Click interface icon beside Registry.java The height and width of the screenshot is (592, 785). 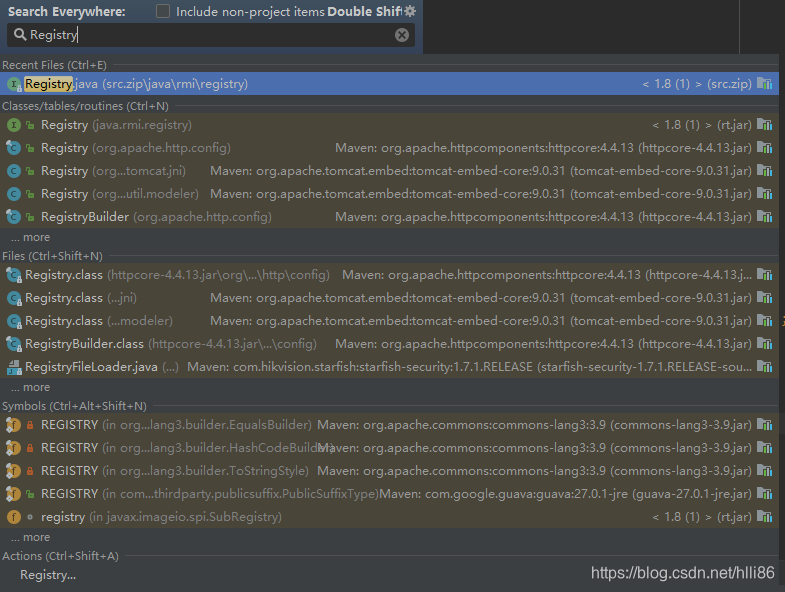(x=14, y=84)
